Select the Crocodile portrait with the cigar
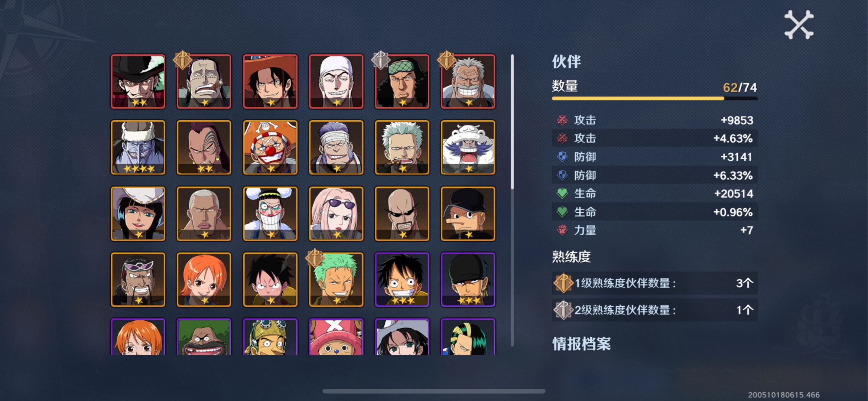The width and height of the screenshot is (868, 401). pyautogui.click(x=204, y=81)
